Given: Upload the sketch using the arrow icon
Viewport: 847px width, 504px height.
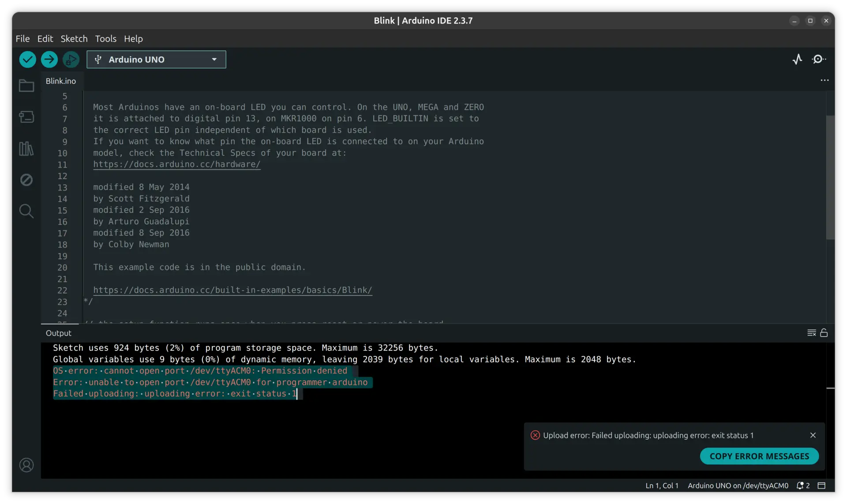Looking at the screenshot, I should click(49, 59).
